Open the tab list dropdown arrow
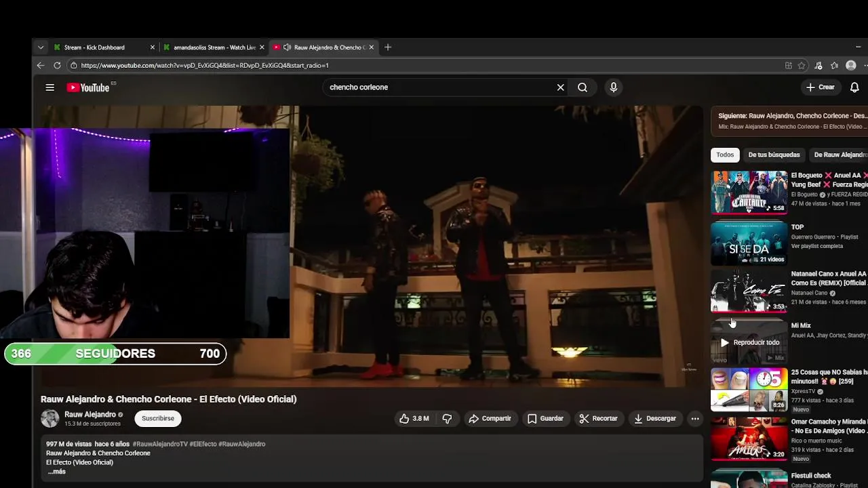This screenshot has width=868, height=488. coord(41,47)
